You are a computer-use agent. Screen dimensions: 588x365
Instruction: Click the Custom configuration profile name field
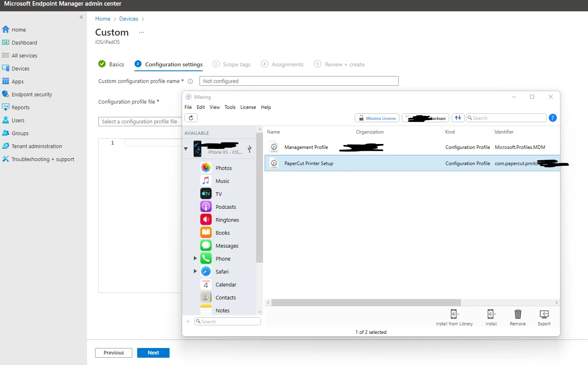299,81
